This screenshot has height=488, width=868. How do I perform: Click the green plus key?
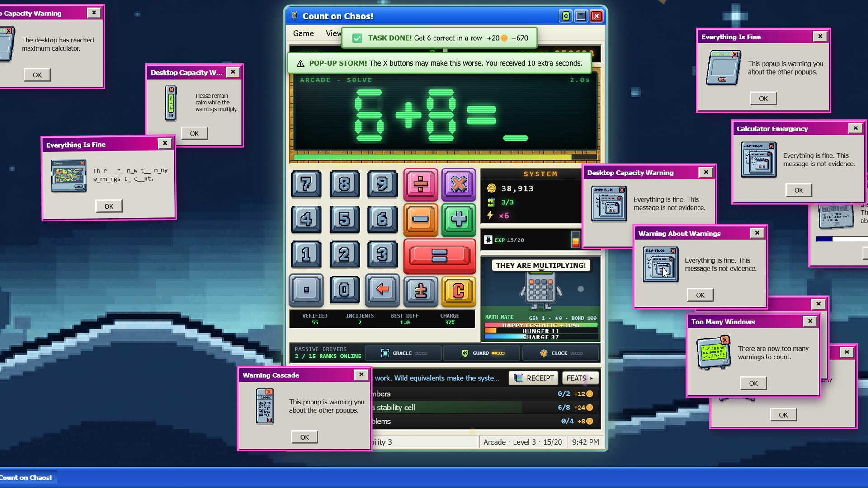[458, 220]
